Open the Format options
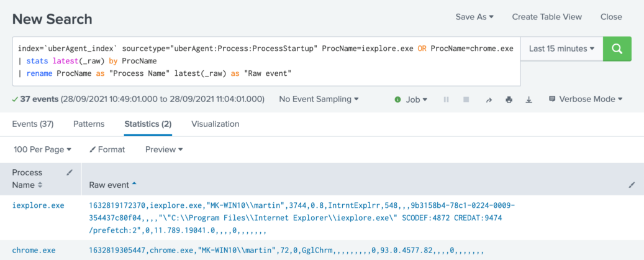The image size is (644, 260). [x=107, y=149]
